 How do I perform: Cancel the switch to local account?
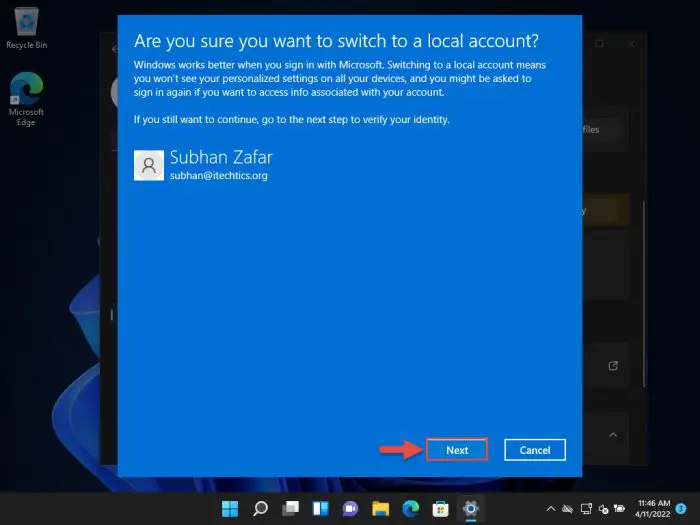point(535,450)
